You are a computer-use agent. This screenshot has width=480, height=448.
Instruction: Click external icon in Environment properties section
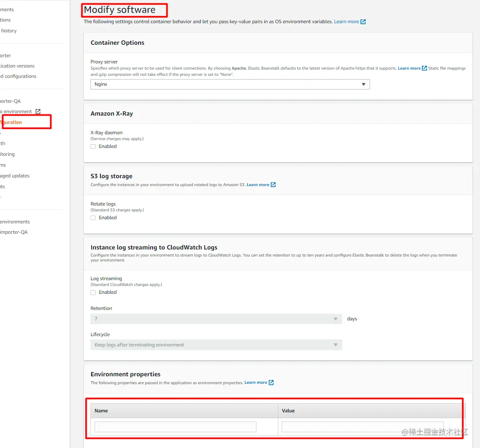[x=271, y=383]
